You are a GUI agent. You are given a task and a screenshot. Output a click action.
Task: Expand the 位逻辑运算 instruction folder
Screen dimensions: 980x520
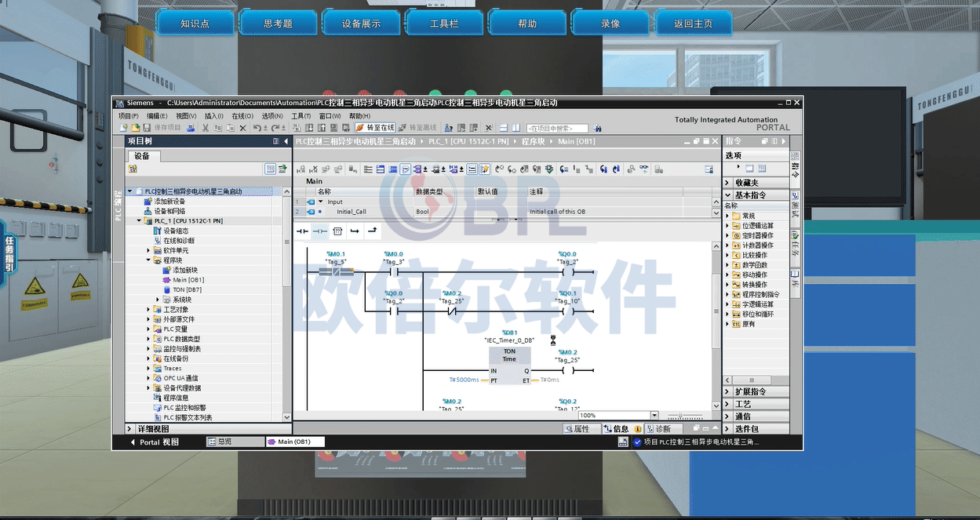[727, 226]
